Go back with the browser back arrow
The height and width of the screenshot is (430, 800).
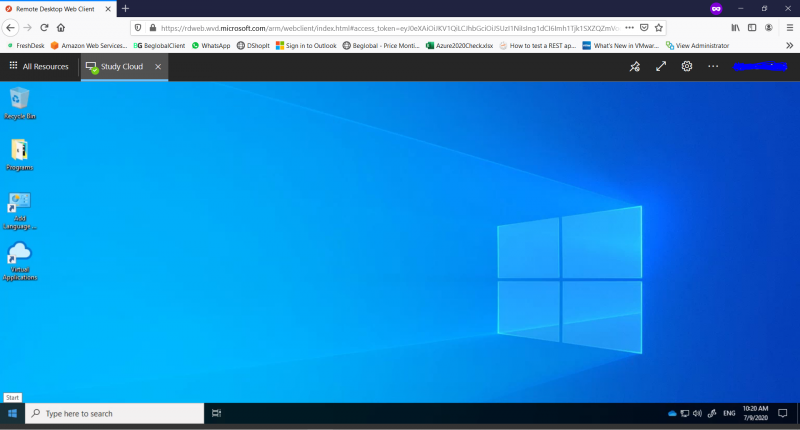(11, 28)
